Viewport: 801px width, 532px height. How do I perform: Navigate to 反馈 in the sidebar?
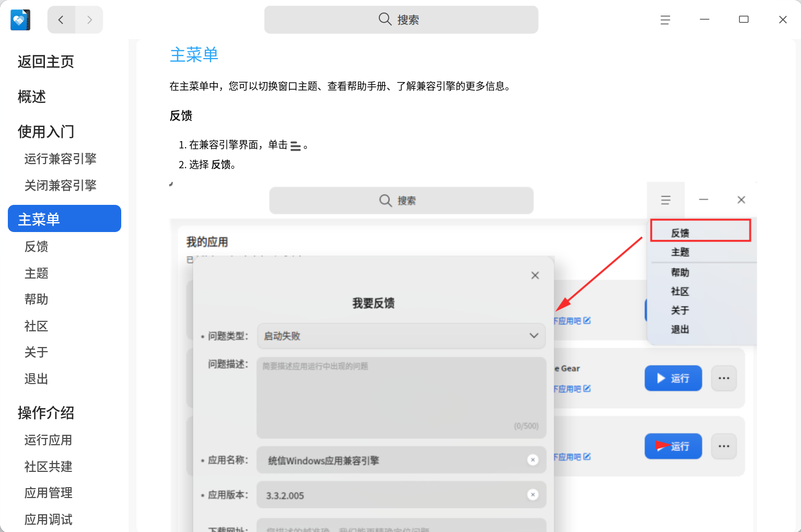37,247
